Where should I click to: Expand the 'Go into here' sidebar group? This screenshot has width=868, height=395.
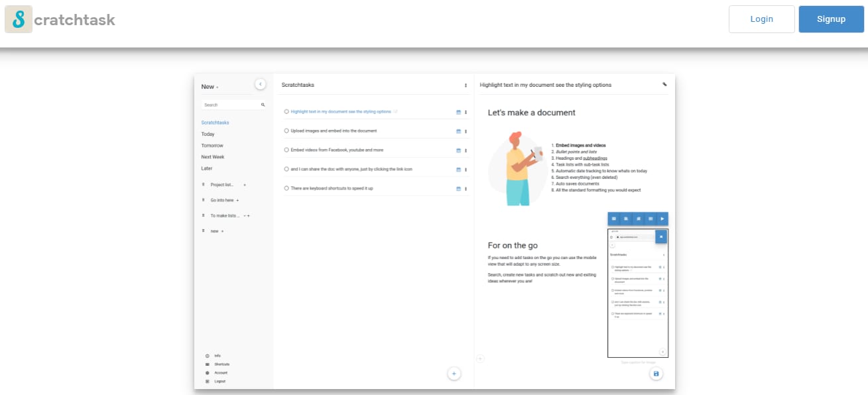(x=204, y=200)
